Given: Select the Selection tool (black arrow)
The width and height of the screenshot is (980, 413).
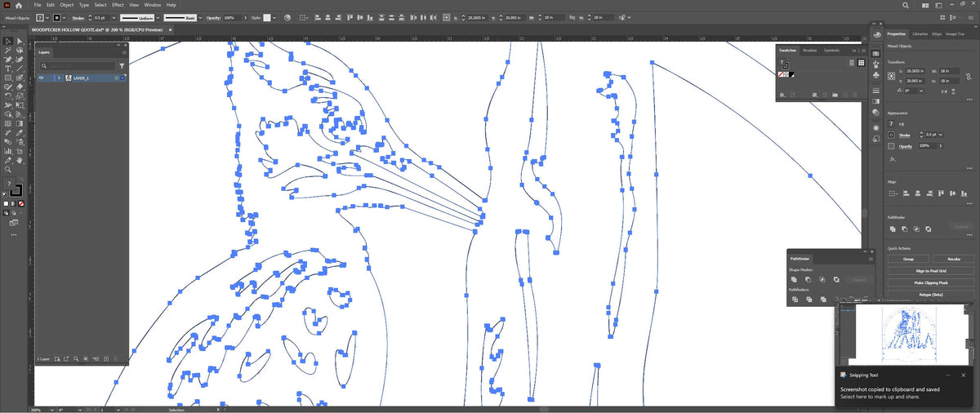Looking at the screenshot, I should [x=8, y=40].
